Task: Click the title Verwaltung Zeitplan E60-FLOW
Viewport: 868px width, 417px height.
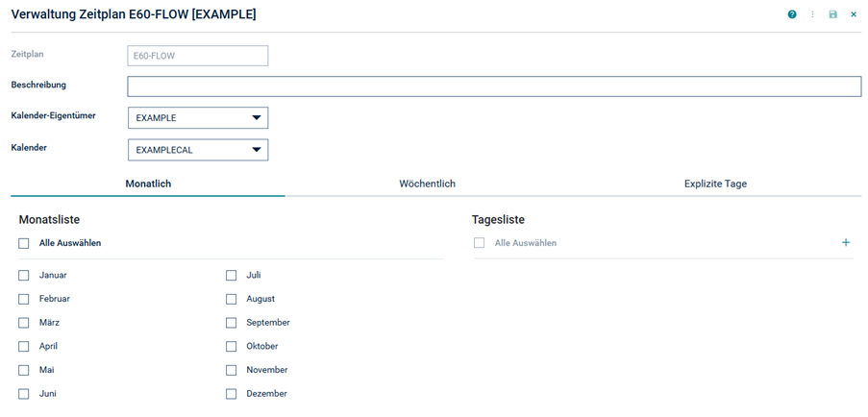Action: 134,15
